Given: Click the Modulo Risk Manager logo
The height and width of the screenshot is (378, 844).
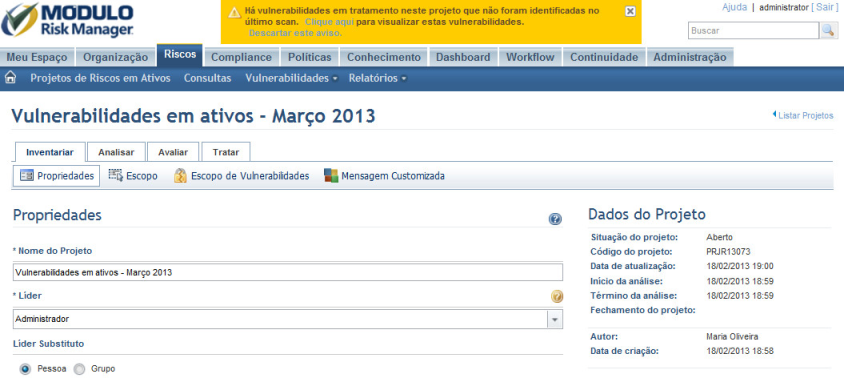Looking at the screenshot, I should point(68,21).
